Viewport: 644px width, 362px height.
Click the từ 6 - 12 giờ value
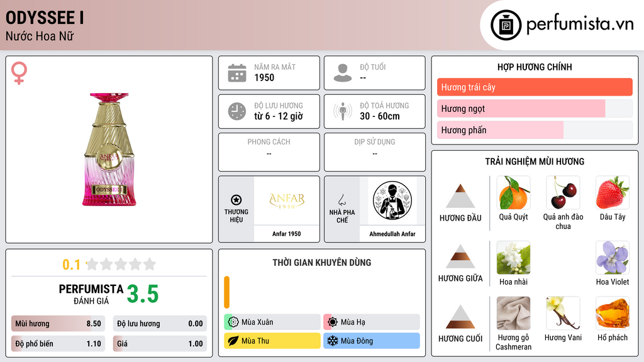pos(279,116)
